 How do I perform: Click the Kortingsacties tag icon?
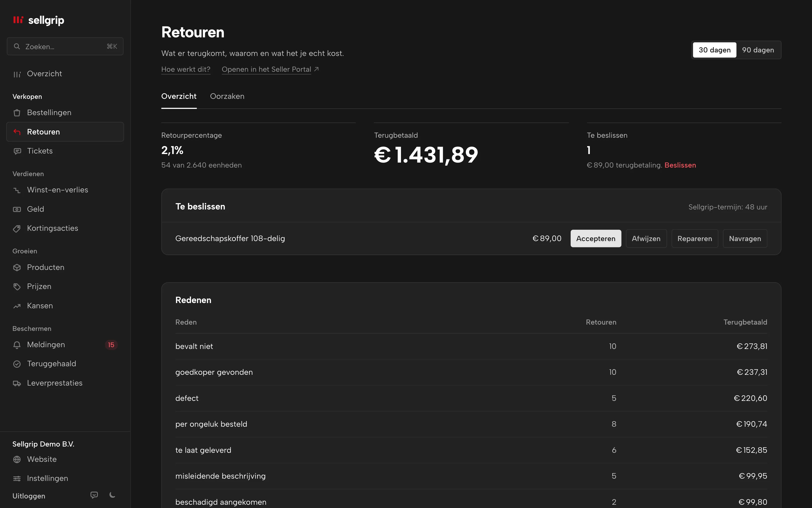click(17, 229)
